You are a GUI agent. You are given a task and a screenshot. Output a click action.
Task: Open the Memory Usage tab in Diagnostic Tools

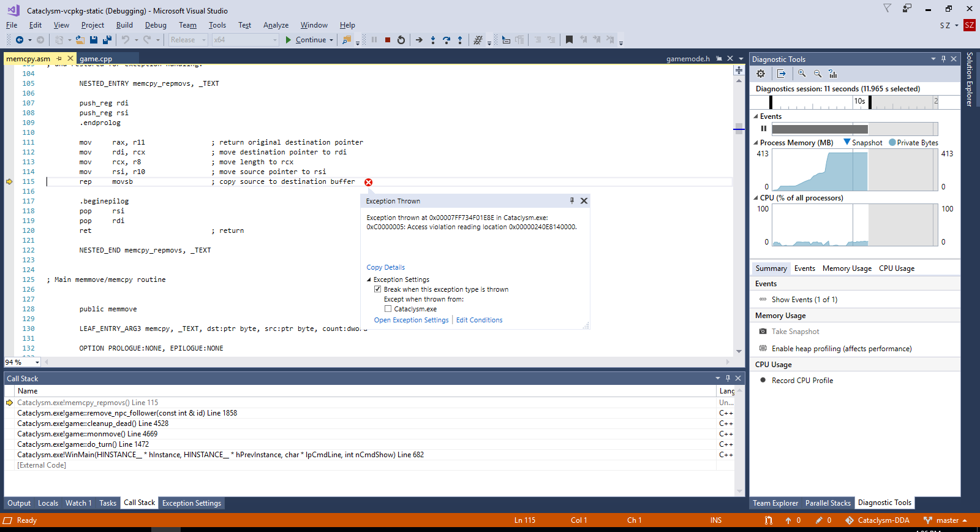coord(847,268)
